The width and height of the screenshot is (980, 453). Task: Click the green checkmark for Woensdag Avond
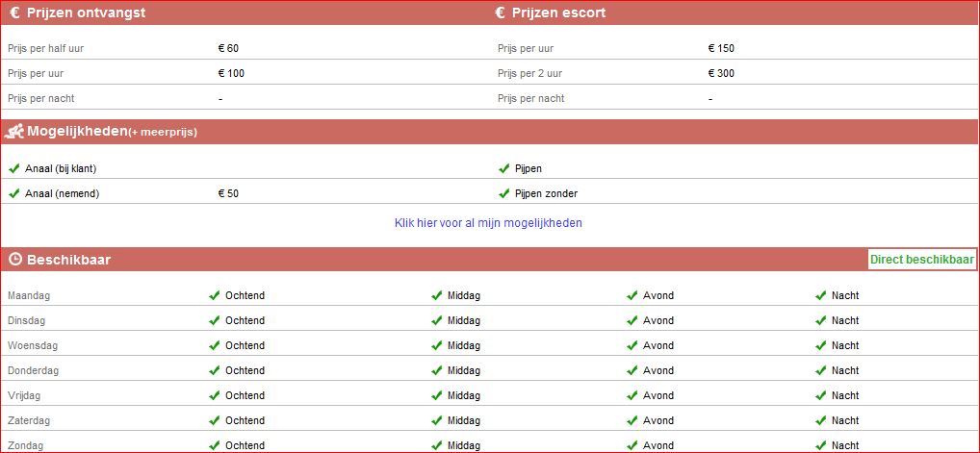[x=632, y=345]
